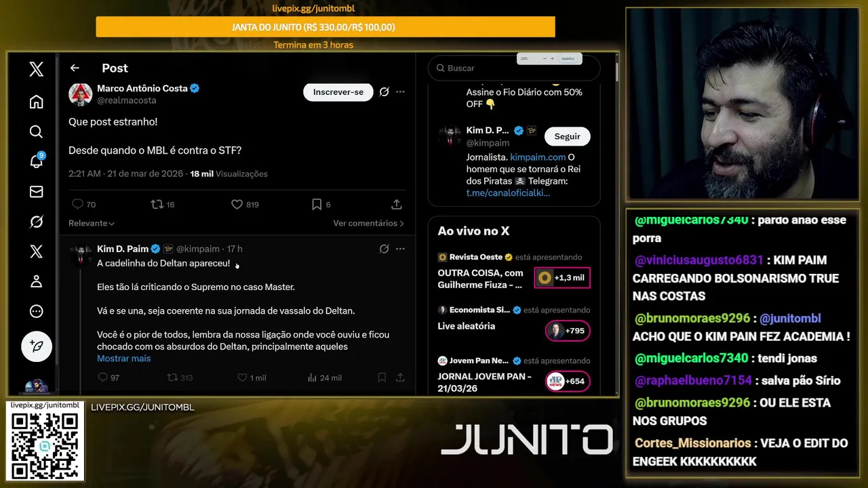Go back with the Post arrow
868x488 pixels.
(75, 68)
